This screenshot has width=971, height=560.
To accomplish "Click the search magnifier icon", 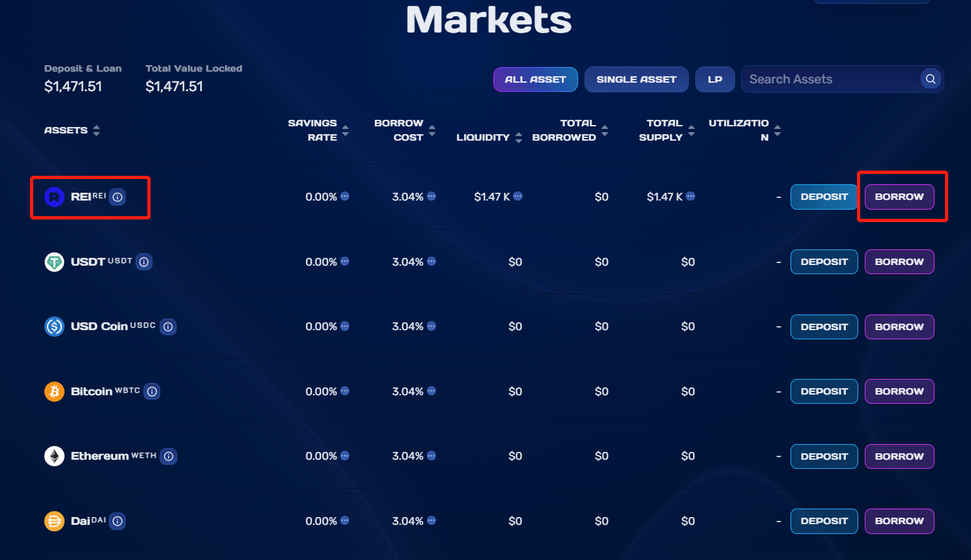I will [x=931, y=79].
